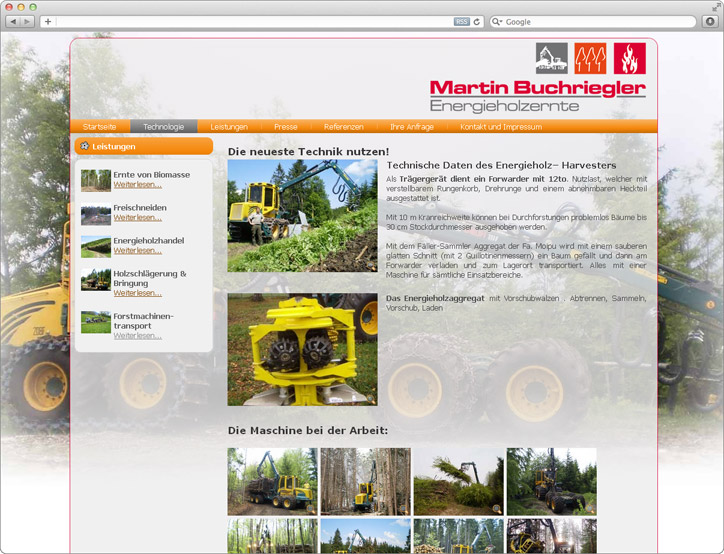Select the grey harvester logo icon
724x554 pixels.
pyautogui.click(x=552, y=58)
